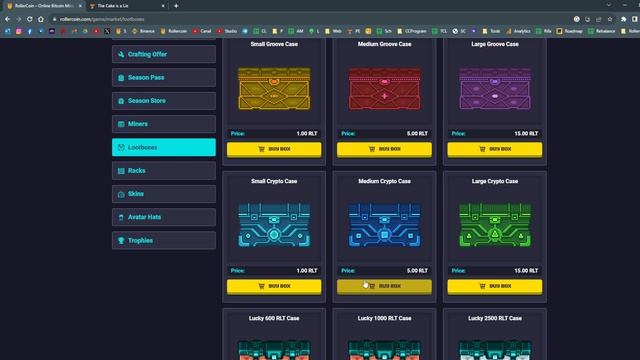Viewport: 640px width, 360px height.
Task: Buy the Large Crypto Case box
Action: click(x=495, y=287)
